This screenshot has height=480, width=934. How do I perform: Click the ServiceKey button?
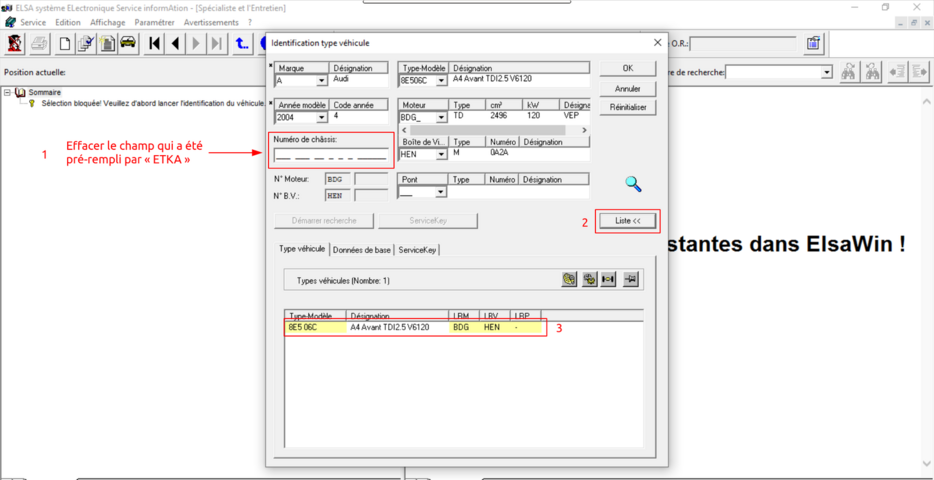[x=428, y=220]
